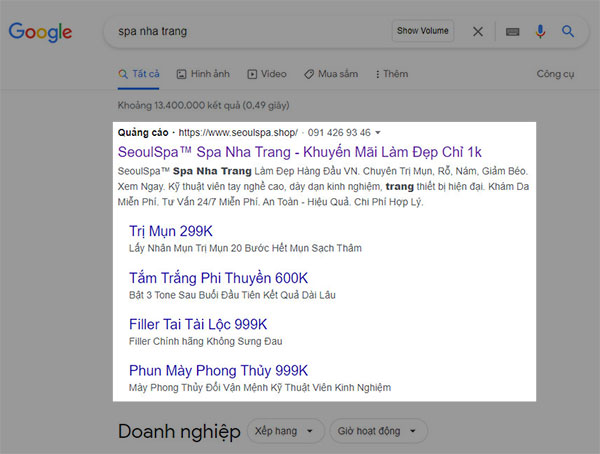Click the text 'Filler Chính hãng Không Sưng Đau'
This screenshot has height=454, width=600.
point(205,341)
